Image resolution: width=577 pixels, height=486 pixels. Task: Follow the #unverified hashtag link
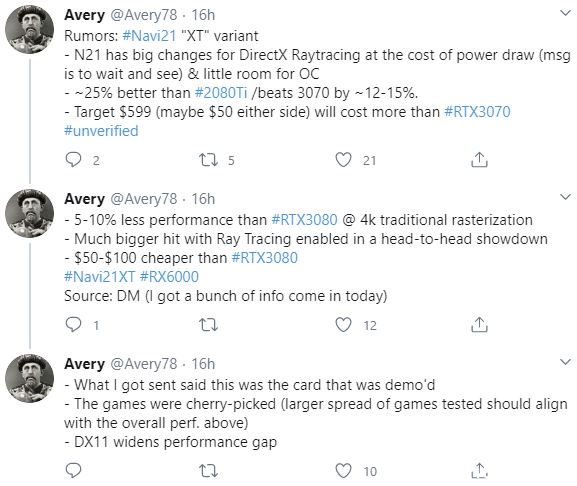coord(101,131)
